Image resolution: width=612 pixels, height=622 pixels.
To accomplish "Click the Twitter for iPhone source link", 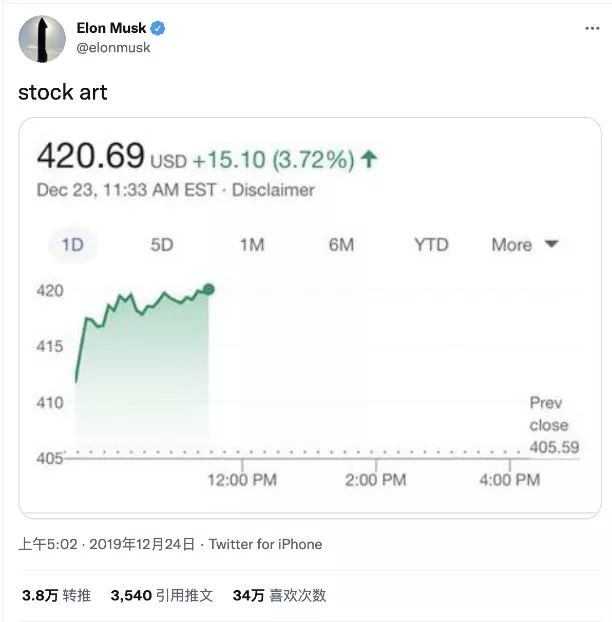I will pyautogui.click(x=265, y=544).
